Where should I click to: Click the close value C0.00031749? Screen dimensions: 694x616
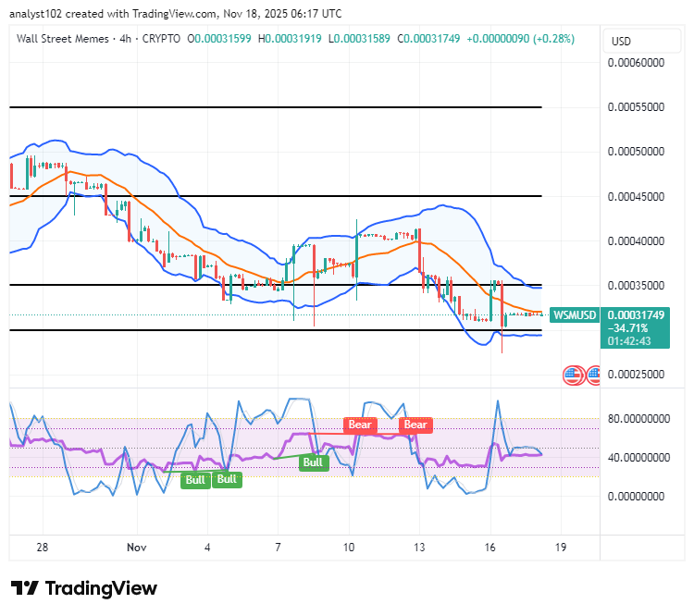[x=428, y=39]
